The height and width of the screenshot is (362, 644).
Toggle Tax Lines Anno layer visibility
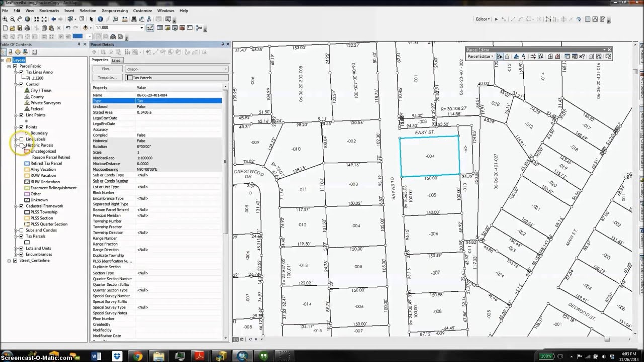(x=21, y=72)
